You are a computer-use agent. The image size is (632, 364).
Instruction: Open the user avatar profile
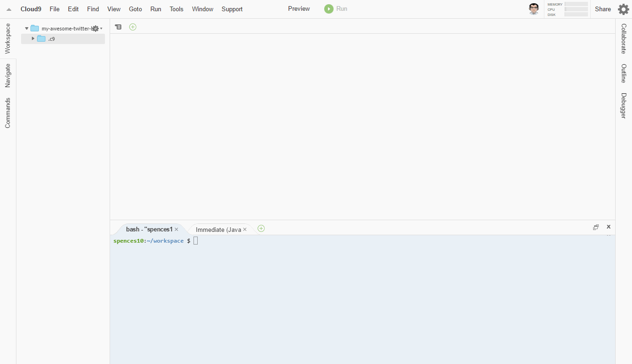[534, 9]
